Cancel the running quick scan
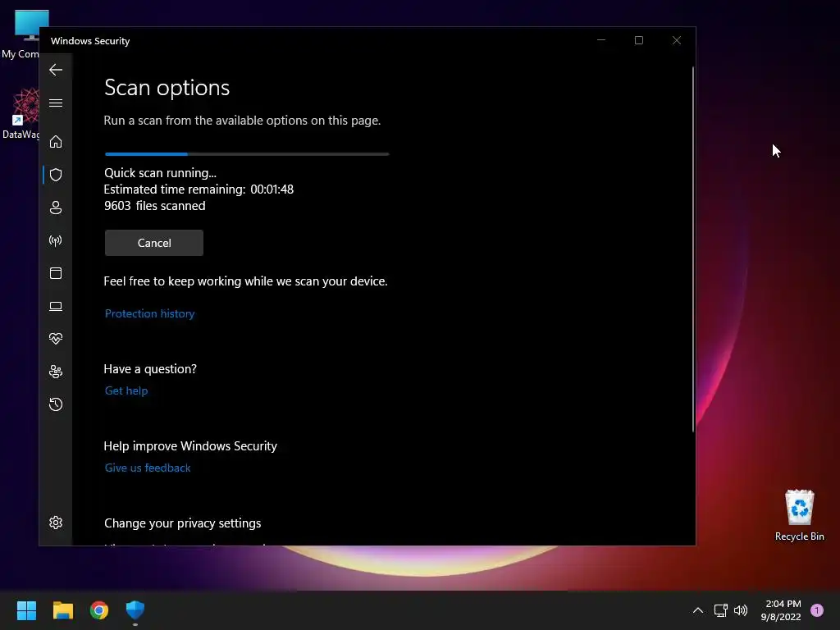Screen dimensions: 840x630 pos(153,243)
